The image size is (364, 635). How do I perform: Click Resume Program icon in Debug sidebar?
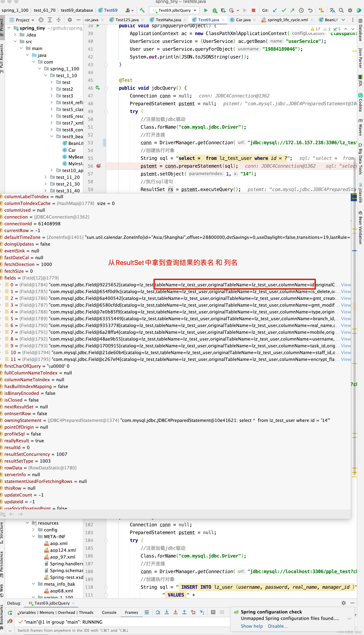click(x=10, y=621)
